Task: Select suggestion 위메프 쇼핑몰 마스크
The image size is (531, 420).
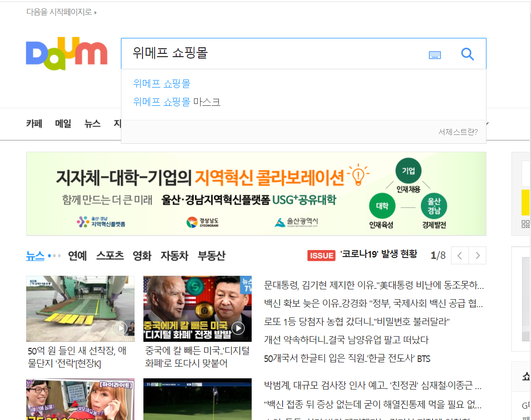Action: pos(177,102)
